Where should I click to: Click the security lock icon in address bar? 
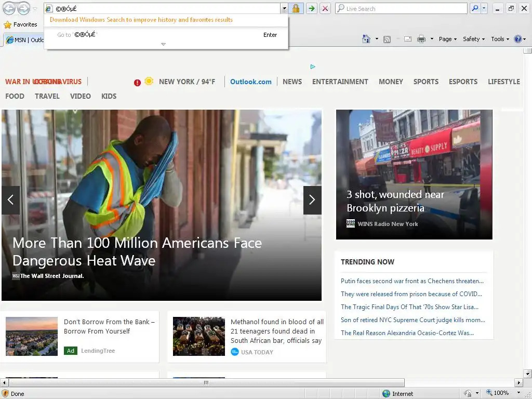click(x=296, y=8)
